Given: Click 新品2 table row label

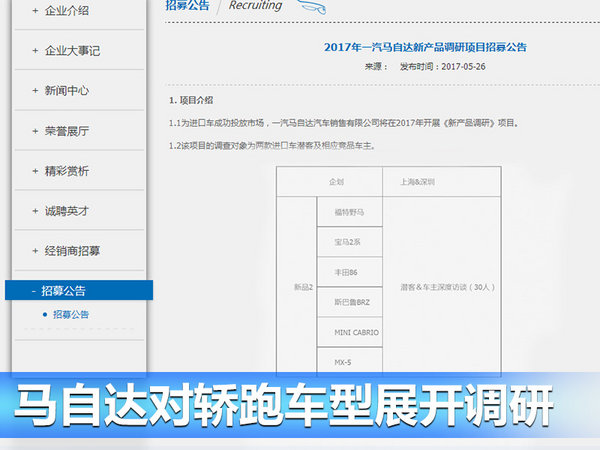Looking at the screenshot, I should pyautogui.click(x=303, y=287).
